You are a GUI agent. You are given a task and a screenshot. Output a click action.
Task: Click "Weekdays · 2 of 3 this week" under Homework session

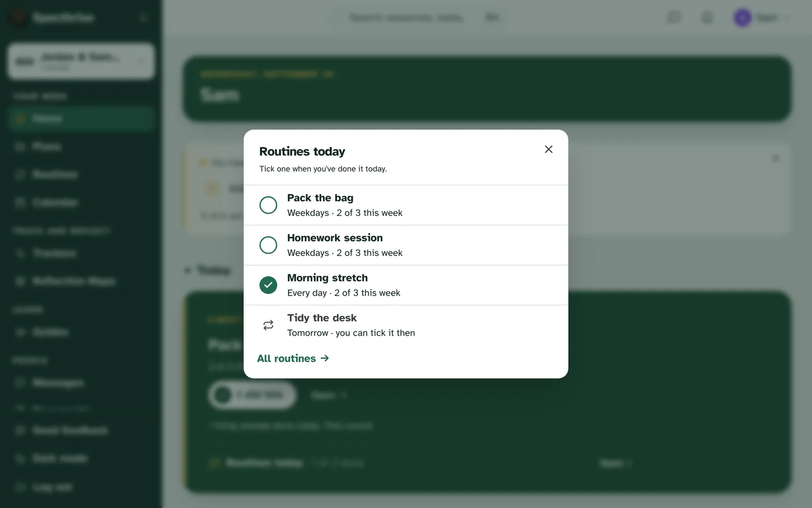click(345, 253)
